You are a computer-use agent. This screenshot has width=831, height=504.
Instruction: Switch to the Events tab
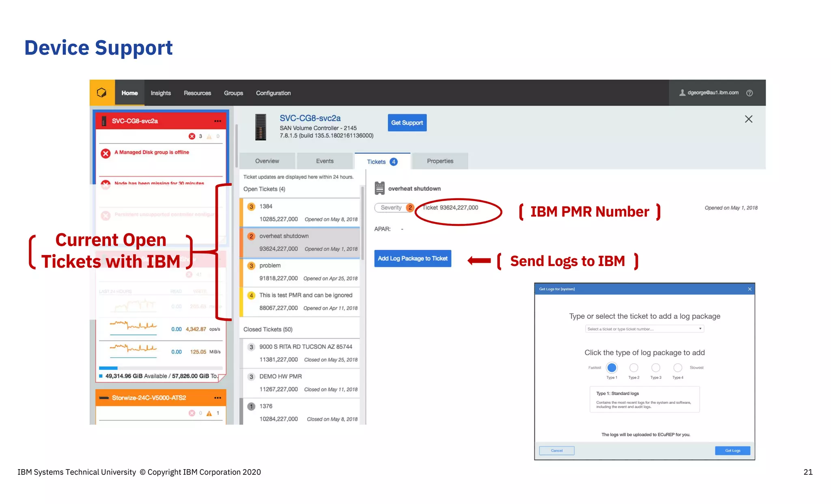pyautogui.click(x=325, y=161)
